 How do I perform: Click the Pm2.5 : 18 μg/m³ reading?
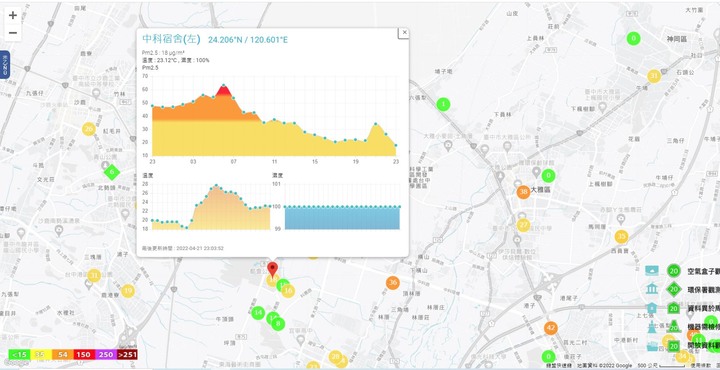[163, 53]
